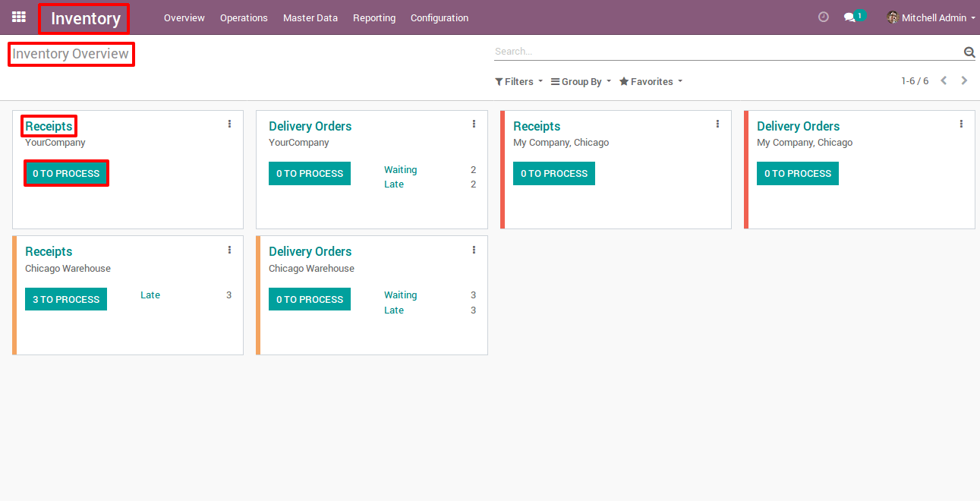Click Mitchell Admin avatar picture
This screenshot has width=980, height=501.
893,17
